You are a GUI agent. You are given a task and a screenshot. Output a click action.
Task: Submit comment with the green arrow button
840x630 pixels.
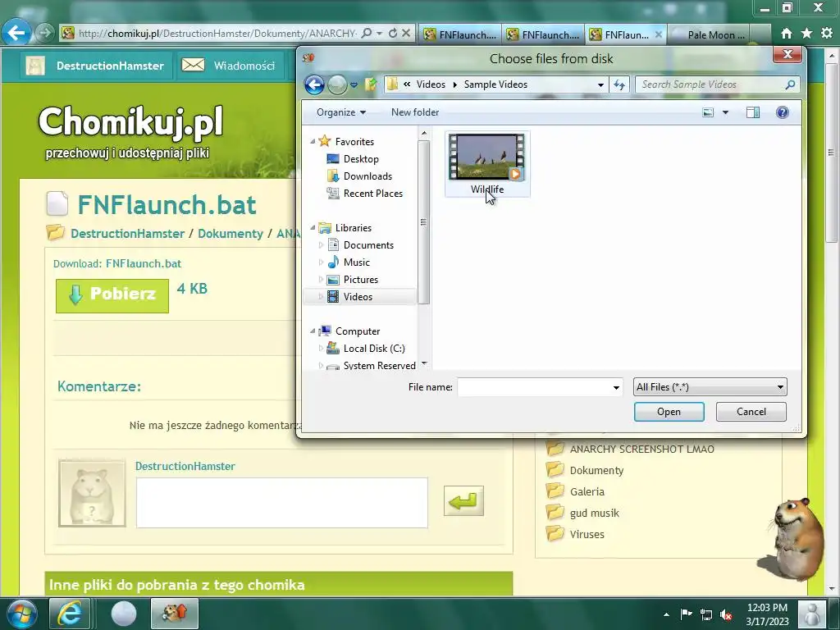(463, 501)
